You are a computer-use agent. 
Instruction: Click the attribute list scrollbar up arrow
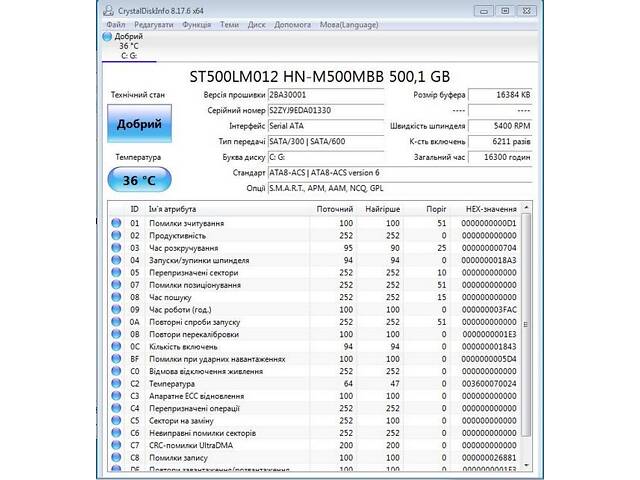[x=526, y=207]
